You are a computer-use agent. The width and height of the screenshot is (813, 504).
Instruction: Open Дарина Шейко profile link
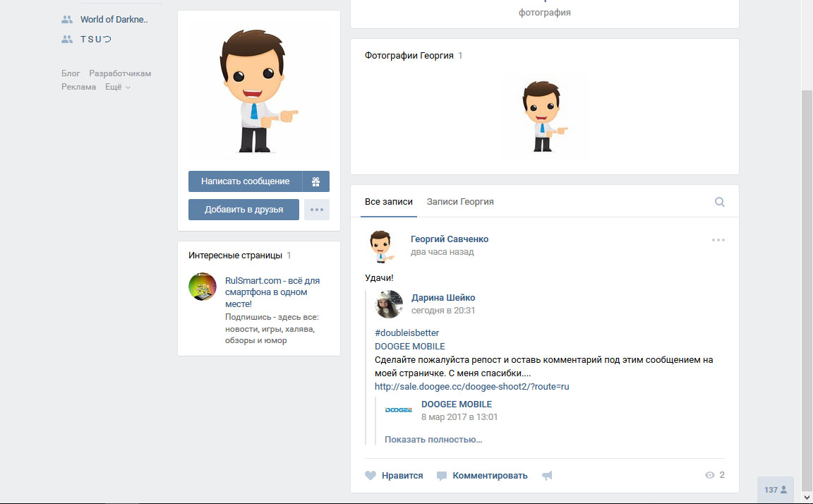tap(442, 298)
